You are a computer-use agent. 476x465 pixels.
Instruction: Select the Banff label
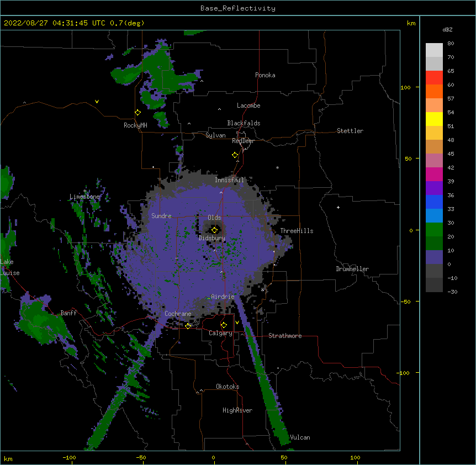(x=68, y=313)
